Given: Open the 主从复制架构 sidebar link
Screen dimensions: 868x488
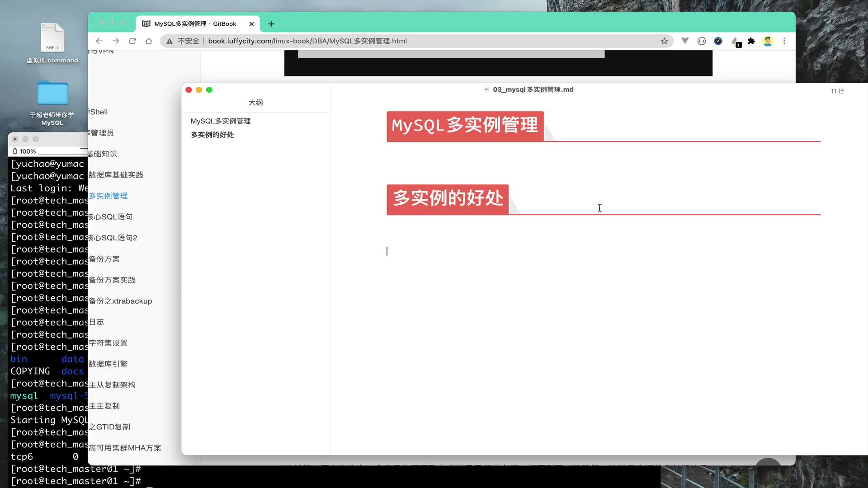Looking at the screenshot, I should pyautogui.click(x=112, y=385).
